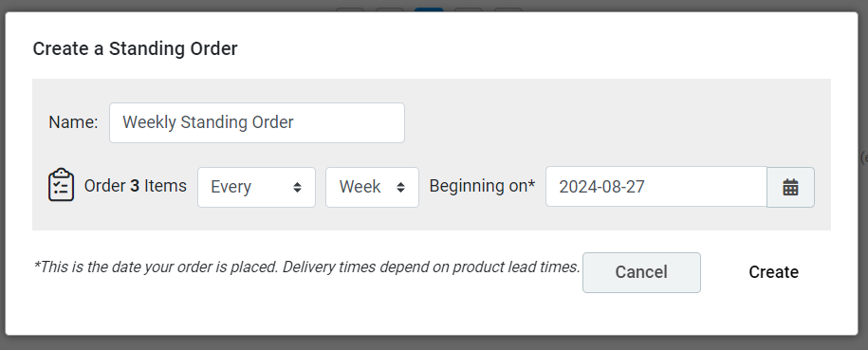Click the bold 3 item count
Viewport: 868px width, 350px height.
[x=135, y=186]
